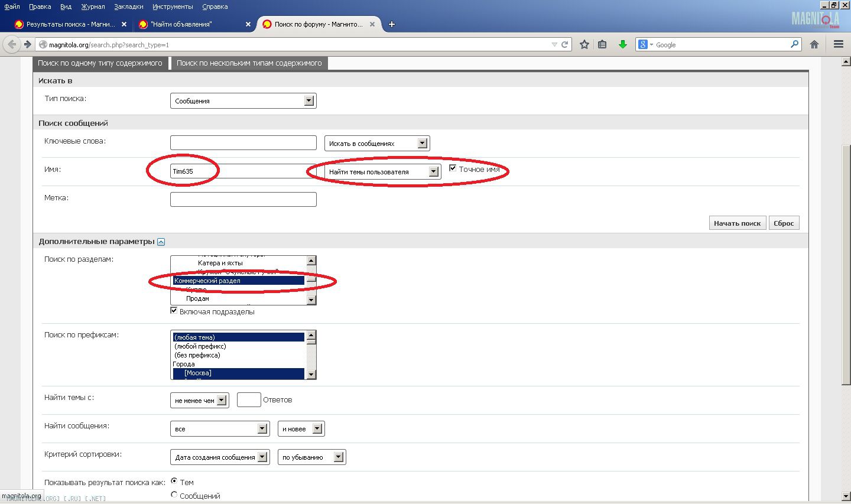Go to the browser home page icon
Screen dimensions: 851x504
(814, 44)
